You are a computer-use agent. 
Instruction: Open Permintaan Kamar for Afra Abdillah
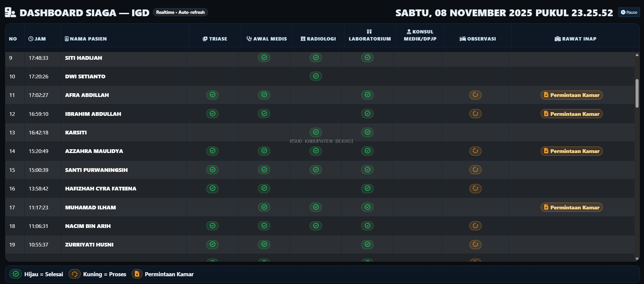(571, 95)
